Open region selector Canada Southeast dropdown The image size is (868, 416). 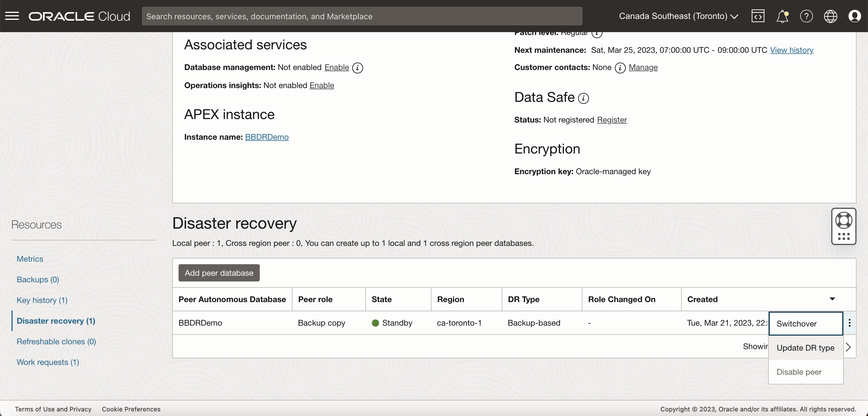pyautogui.click(x=678, y=16)
